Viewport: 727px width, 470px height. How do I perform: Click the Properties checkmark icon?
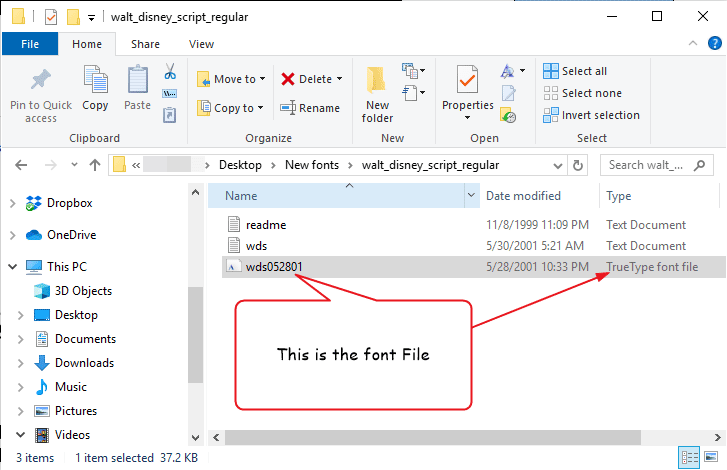coord(467,80)
